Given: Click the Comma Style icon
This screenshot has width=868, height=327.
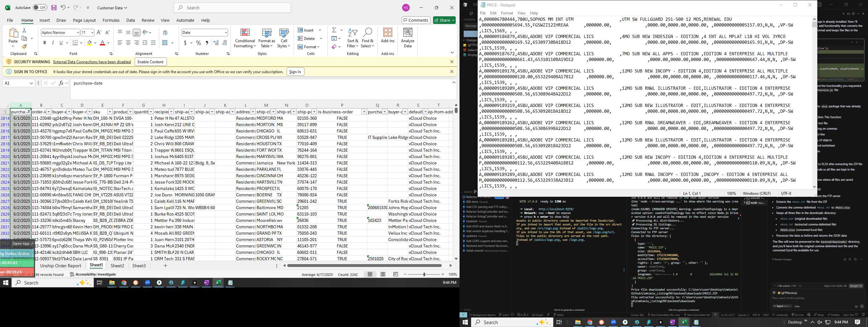Looking at the screenshot, I should point(206,43).
